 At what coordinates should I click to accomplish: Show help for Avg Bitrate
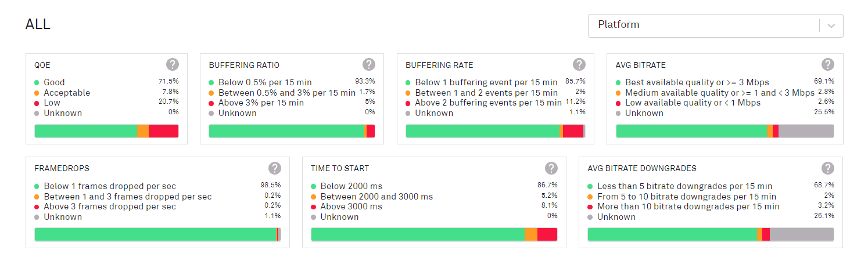click(828, 64)
